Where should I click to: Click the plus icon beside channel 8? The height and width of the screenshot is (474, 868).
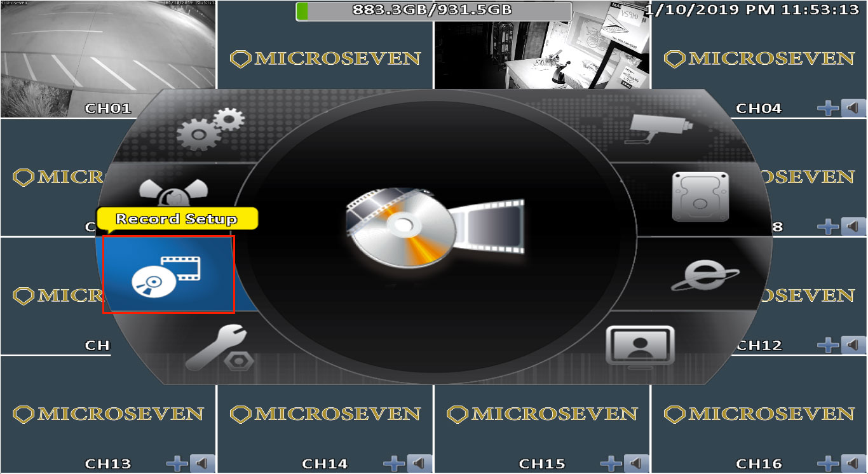pyautogui.click(x=828, y=226)
